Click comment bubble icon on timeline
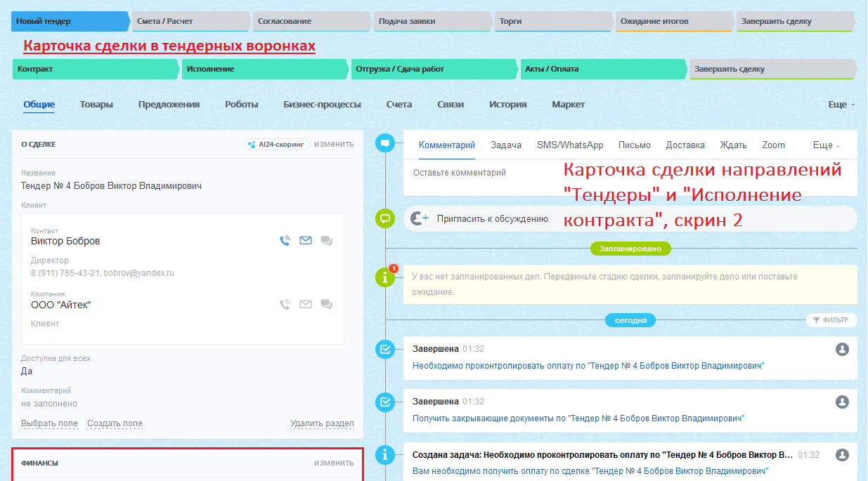The image size is (868, 481). click(x=385, y=143)
